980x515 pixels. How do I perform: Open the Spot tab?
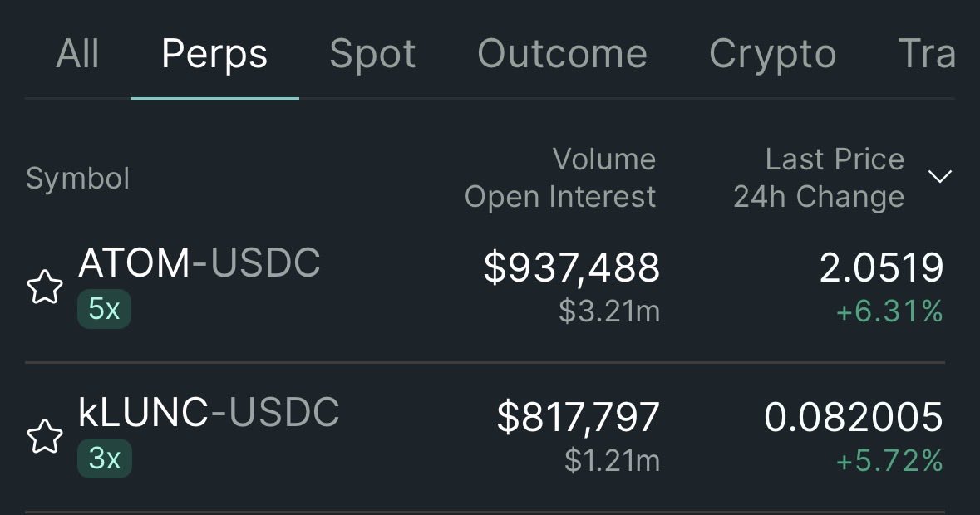[x=372, y=55]
